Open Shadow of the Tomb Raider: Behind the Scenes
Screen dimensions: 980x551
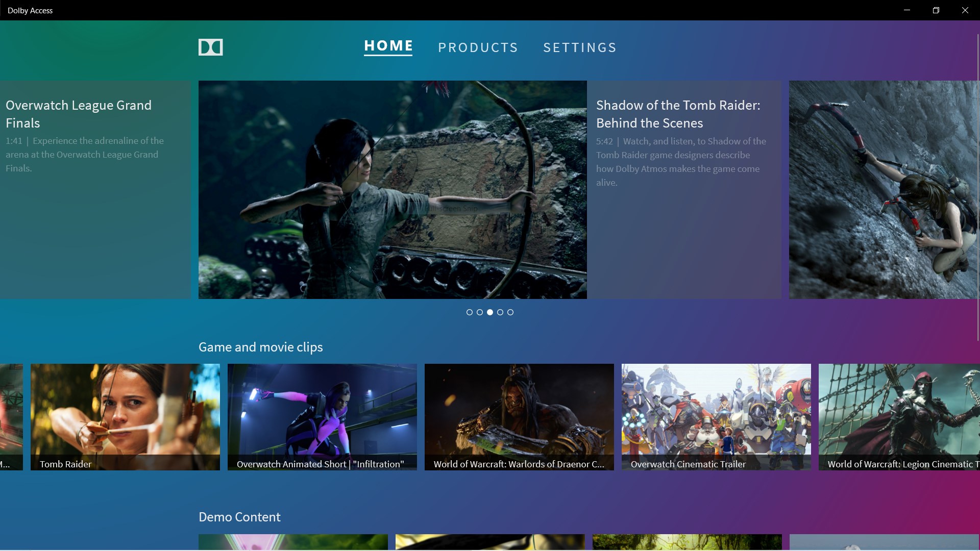click(684, 189)
